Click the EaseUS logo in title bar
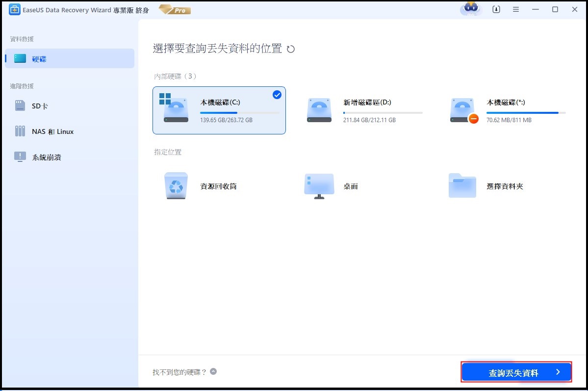The height and width of the screenshot is (391, 588). (x=13, y=9)
